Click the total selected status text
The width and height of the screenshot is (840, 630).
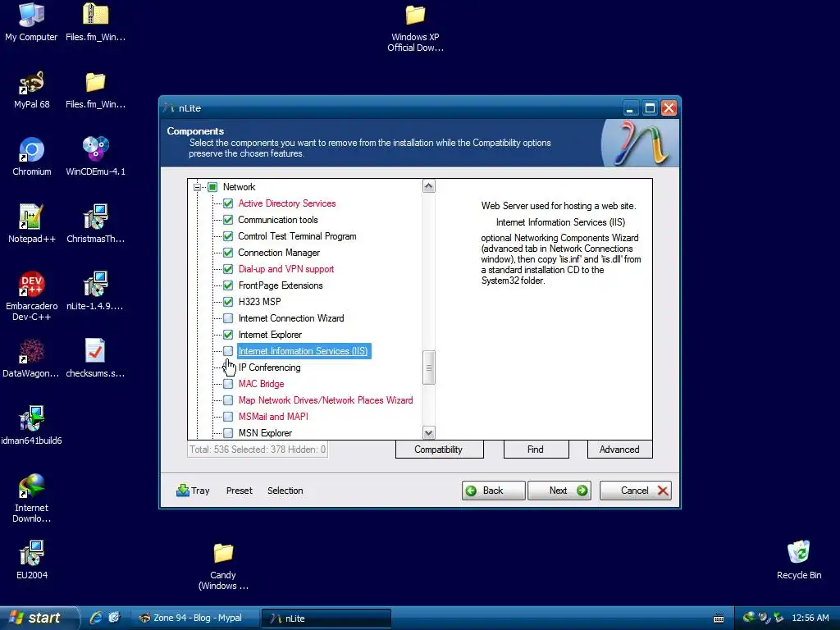[258, 450]
